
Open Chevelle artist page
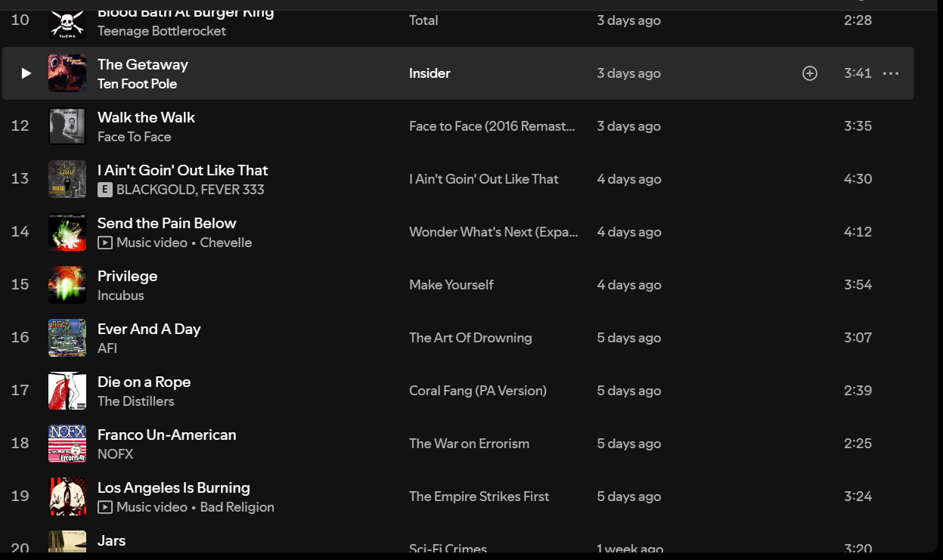point(225,243)
